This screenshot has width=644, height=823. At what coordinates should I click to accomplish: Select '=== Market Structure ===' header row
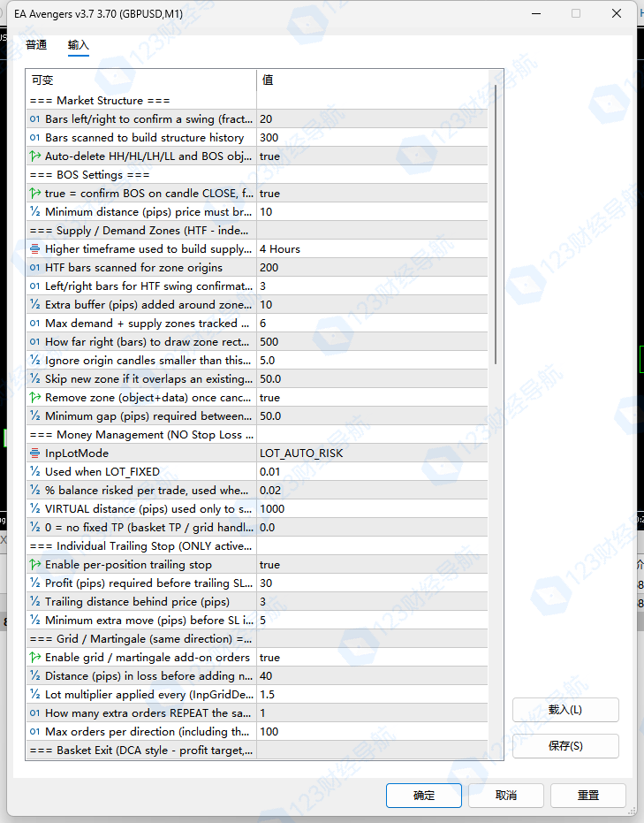point(256,100)
